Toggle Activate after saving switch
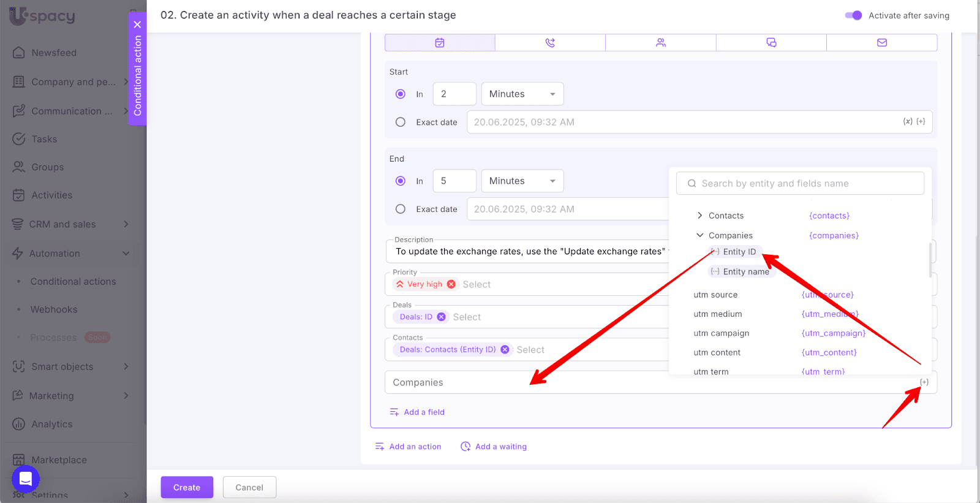This screenshot has width=980, height=503. point(853,15)
